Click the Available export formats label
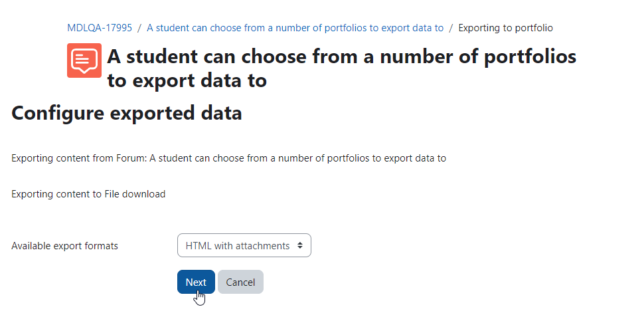Screen dimensions: 644x331 tap(64, 246)
